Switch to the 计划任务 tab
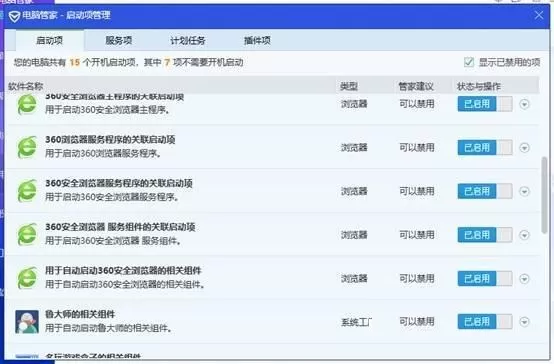The height and width of the screenshot is (364, 554). 188,41
